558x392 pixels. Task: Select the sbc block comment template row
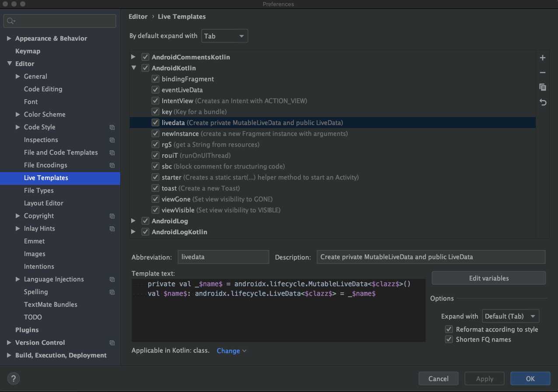pyautogui.click(x=333, y=167)
